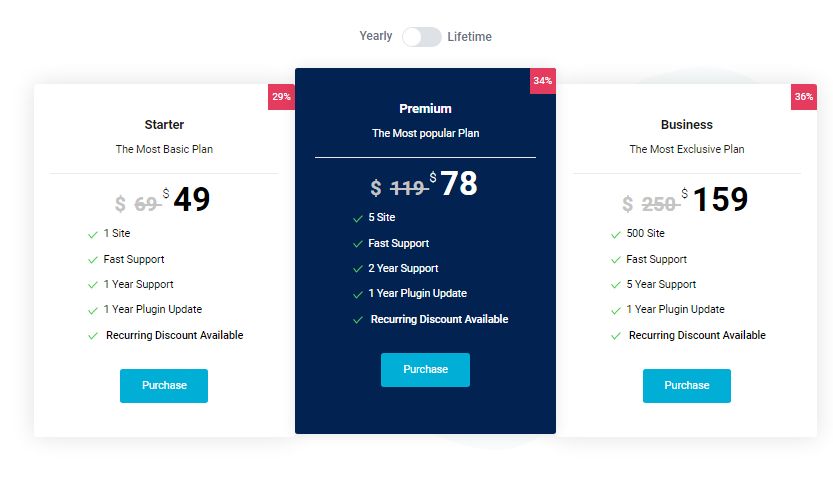Click the Starter Recurring Discount Available text

tap(174, 336)
